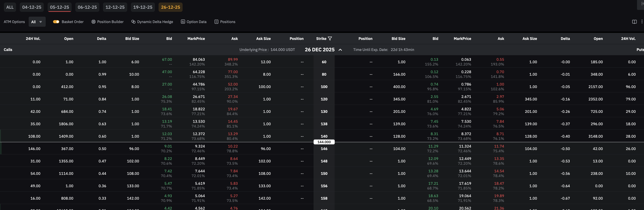Open the three-dot more options menu
644x210 pixels.
(642, 22)
